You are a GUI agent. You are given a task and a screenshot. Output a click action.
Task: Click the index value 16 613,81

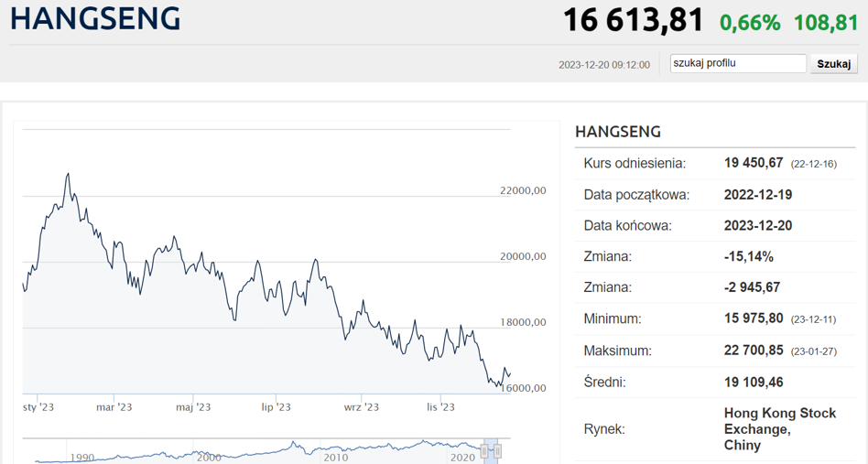coord(633,20)
